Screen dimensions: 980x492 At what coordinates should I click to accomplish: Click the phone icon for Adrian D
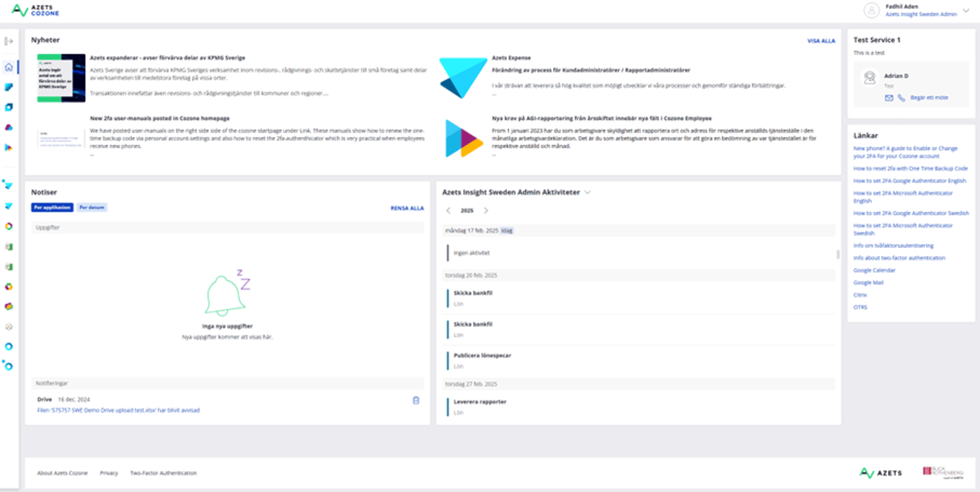901,98
